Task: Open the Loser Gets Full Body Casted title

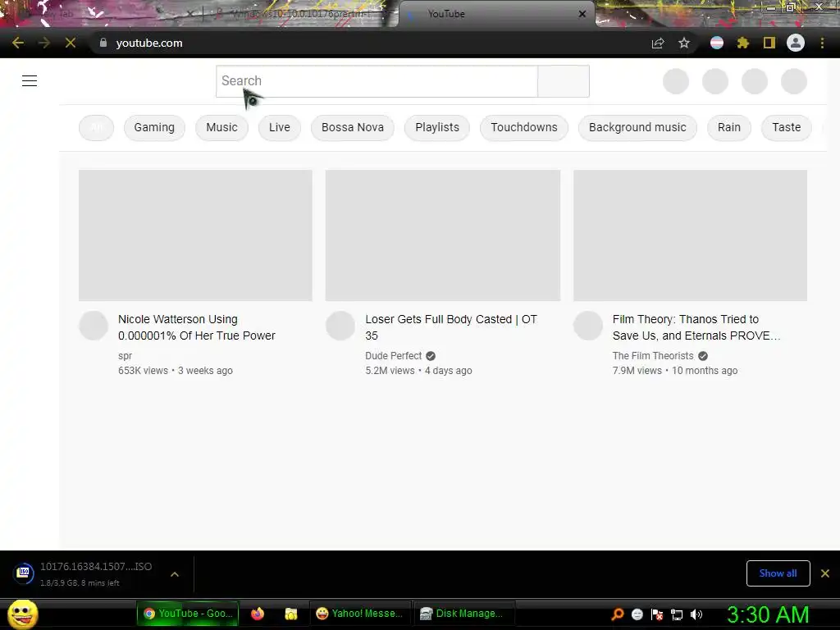Action: [x=451, y=327]
